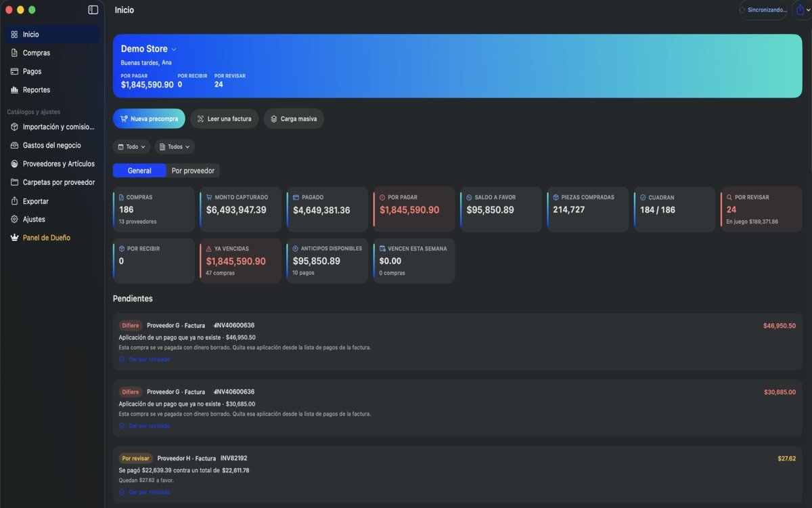
Task: Click the Por revisar badge on Proveedor H
Action: tap(136, 459)
